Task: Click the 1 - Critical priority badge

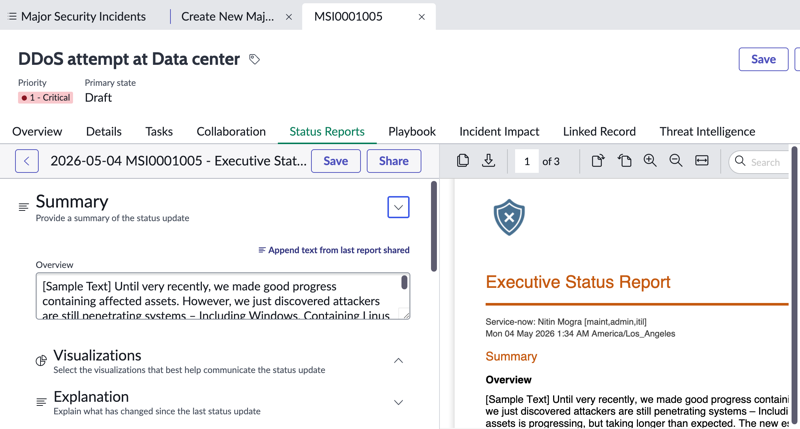Action: coord(45,97)
